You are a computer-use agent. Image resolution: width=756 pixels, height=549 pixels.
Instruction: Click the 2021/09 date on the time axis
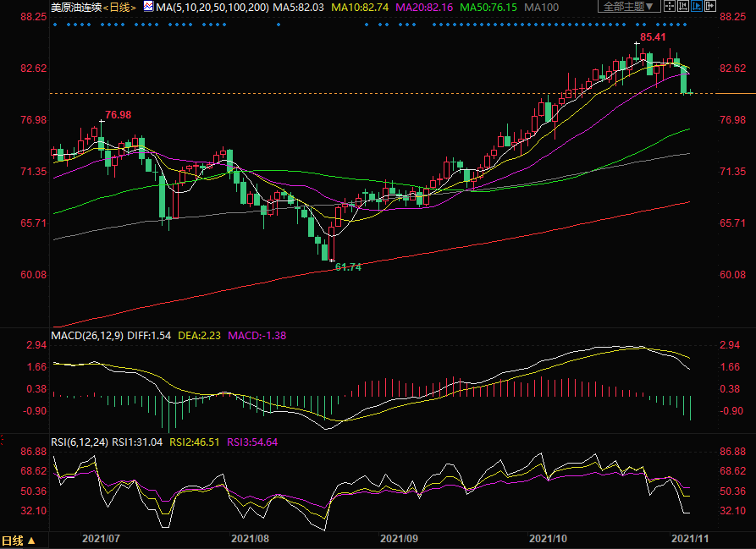click(401, 537)
